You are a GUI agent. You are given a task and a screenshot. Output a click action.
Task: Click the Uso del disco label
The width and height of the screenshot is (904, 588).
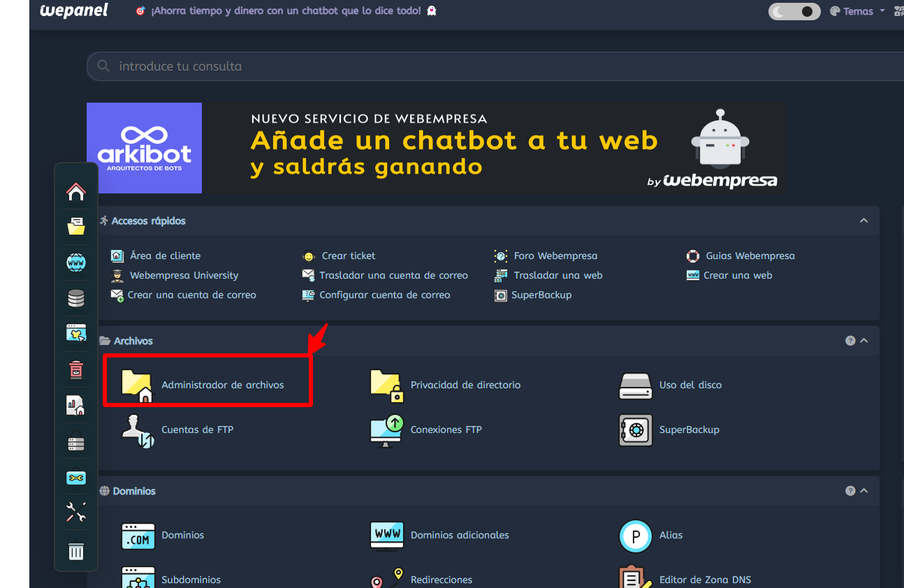[690, 385]
